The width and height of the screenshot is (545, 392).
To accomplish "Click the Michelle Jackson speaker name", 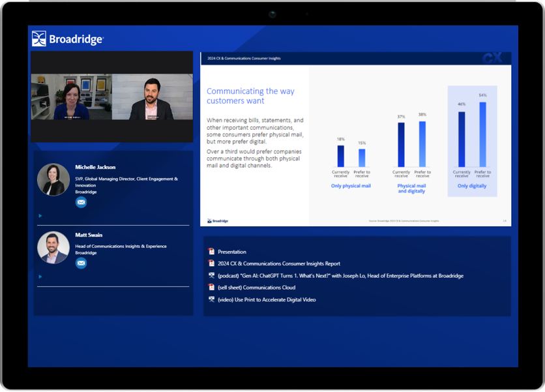I will 95,167.
